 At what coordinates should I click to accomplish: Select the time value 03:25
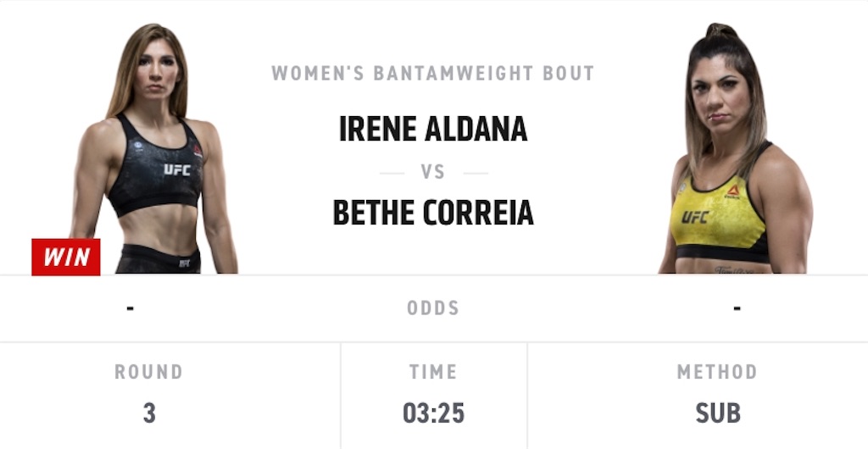433,413
